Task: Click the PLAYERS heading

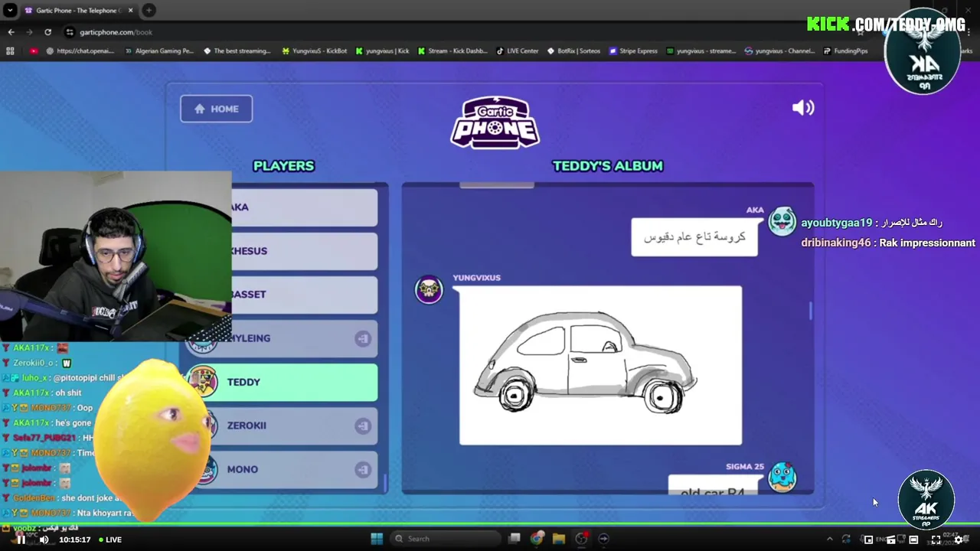Action: [283, 166]
